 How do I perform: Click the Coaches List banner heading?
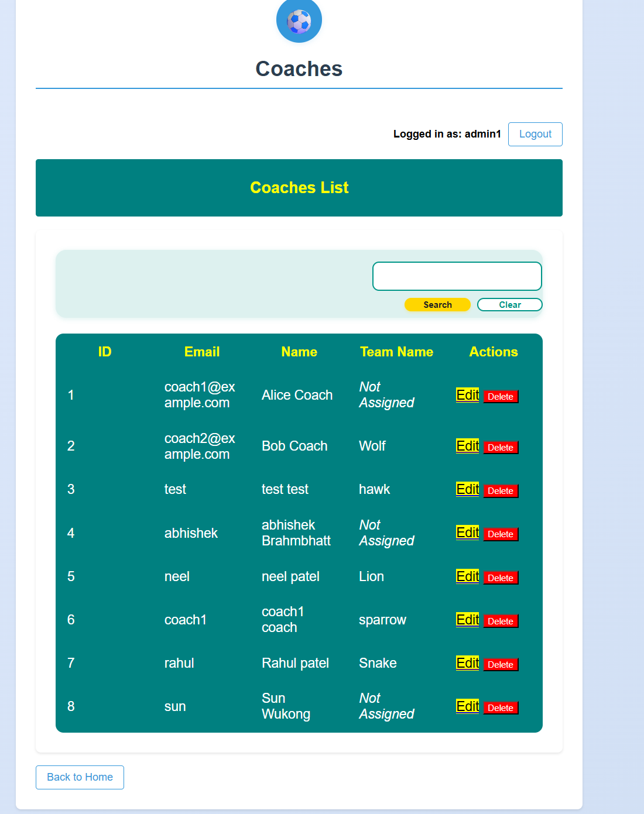299,187
